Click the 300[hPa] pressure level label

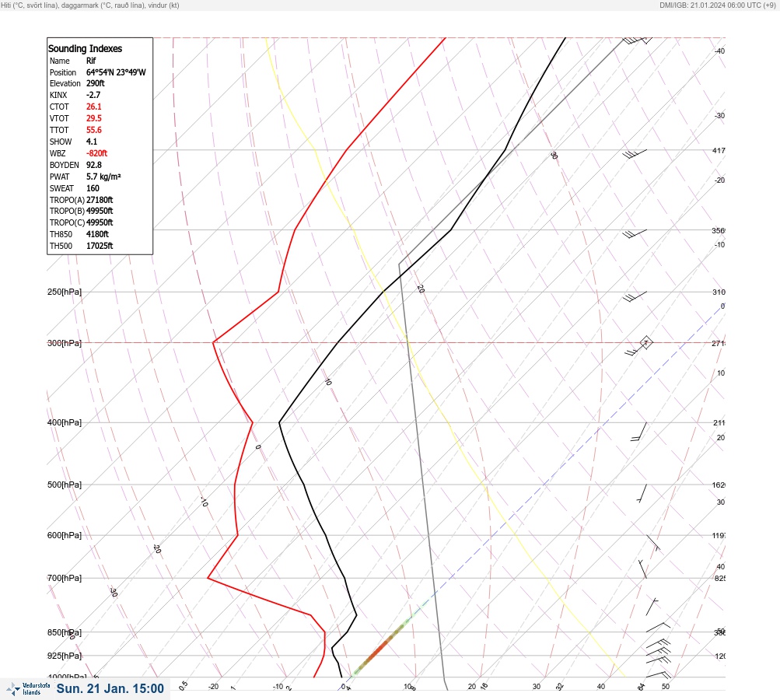pos(65,343)
